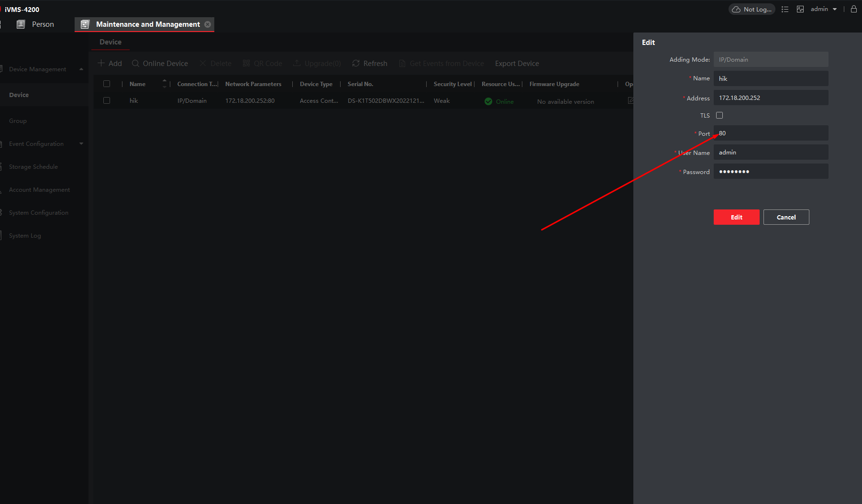
Task: Open the resource monitor waveform icon
Action: tap(800, 9)
